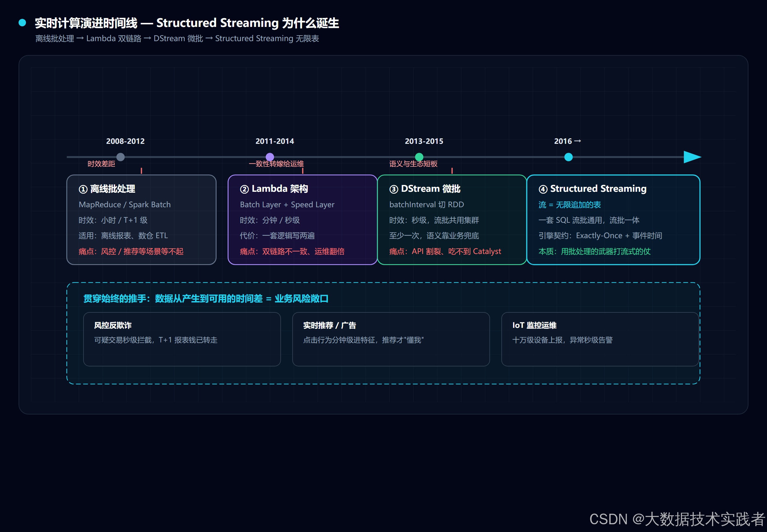
Task: Click the line MapReduce / Spark Batch
Action: [125, 205]
